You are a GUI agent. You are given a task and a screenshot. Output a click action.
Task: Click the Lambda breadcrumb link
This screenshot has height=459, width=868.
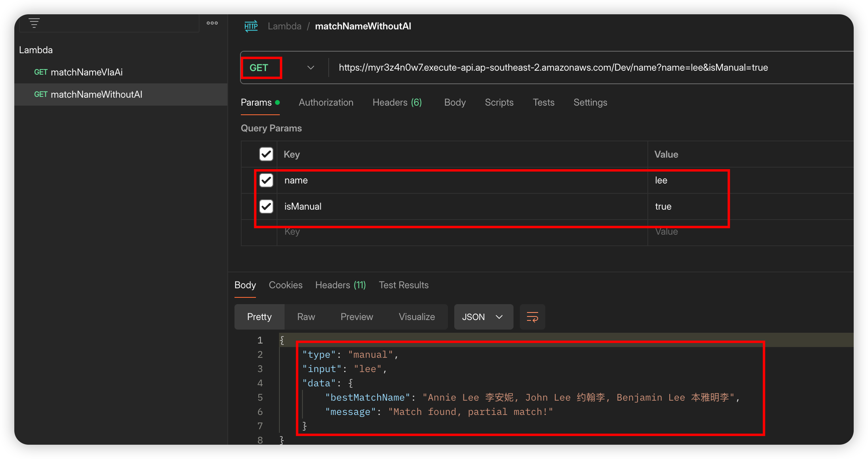point(285,26)
